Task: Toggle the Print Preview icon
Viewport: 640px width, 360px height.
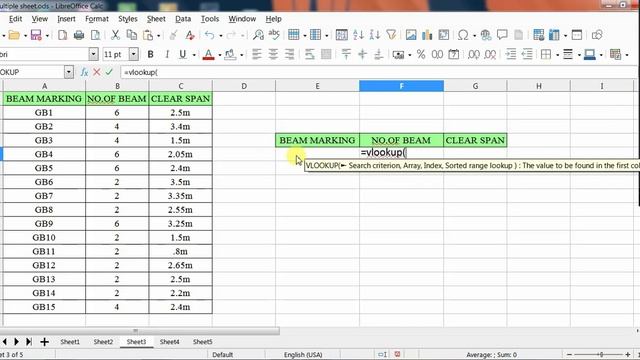Action: [x=95, y=36]
